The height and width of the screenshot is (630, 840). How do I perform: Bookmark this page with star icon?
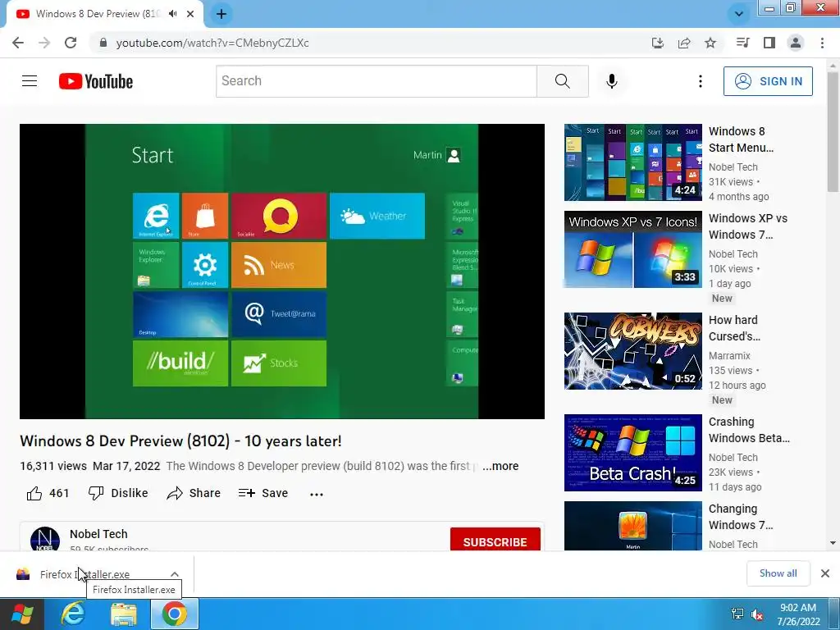710,43
